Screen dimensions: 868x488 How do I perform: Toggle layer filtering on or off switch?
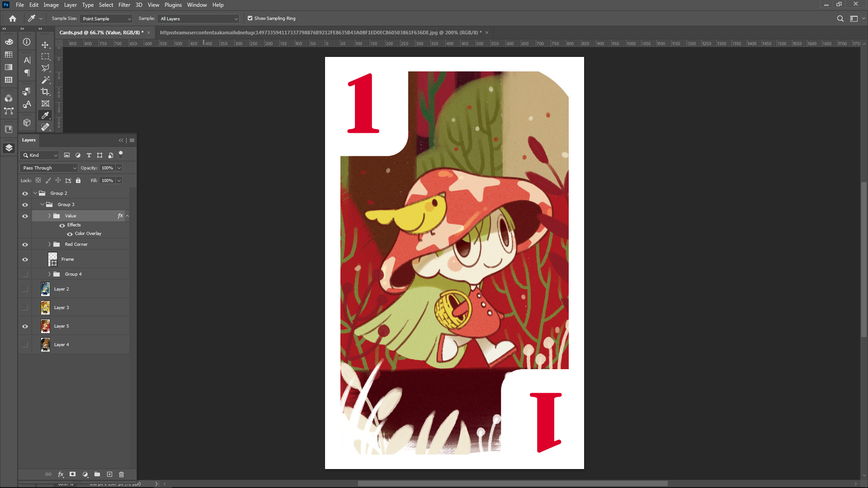tap(121, 154)
